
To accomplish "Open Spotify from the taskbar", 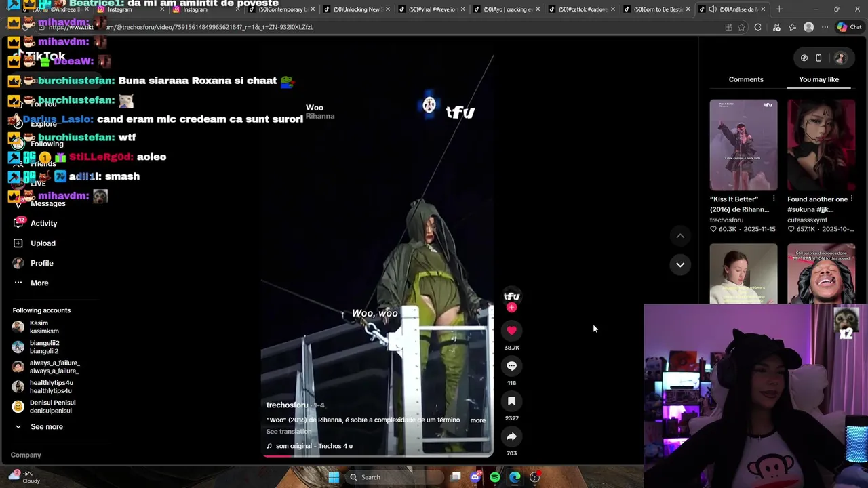I will pyautogui.click(x=495, y=477).
